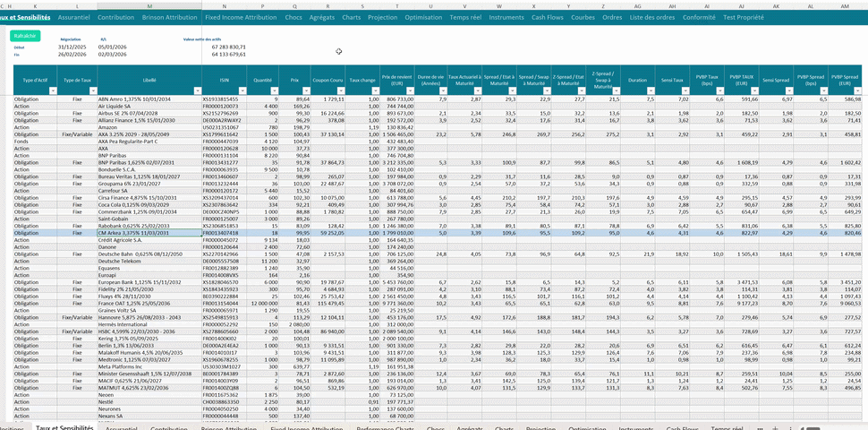This screenshot has height=430, width=868.
Task: Select the France OAT 1,25% 25/05/2036 cell
Action: tap(149, 303)
